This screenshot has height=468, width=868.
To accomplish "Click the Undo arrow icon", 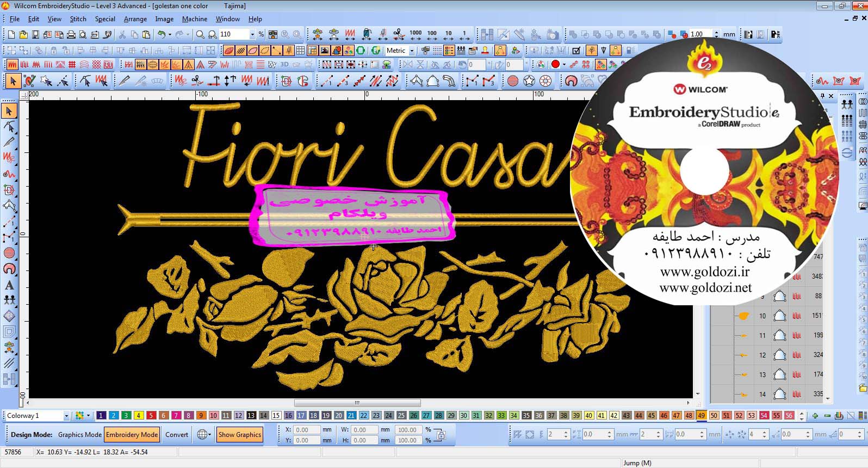I will 161,34.
